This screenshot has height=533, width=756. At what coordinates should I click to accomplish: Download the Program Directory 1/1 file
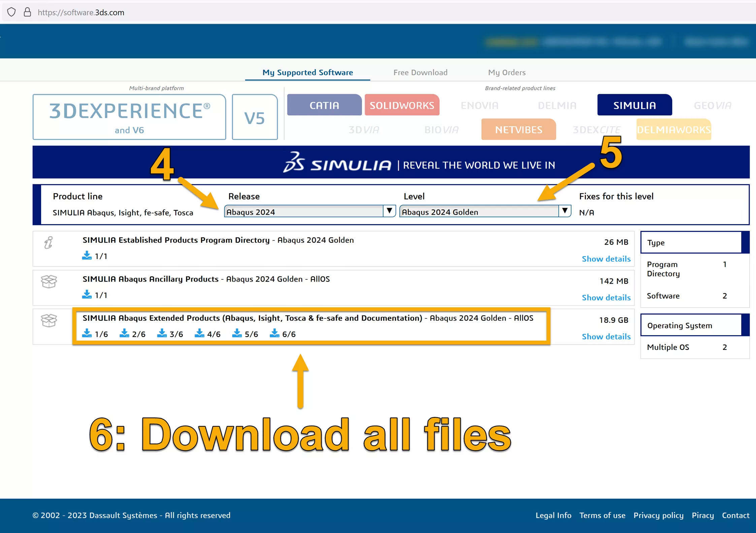point(95,256)
